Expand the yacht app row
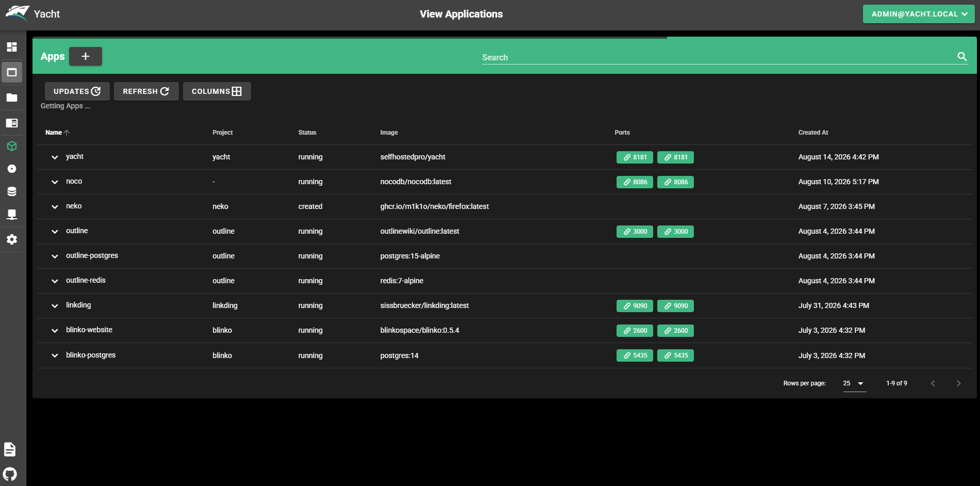Screen dimensions: 980x486 [x=55, y=157]
